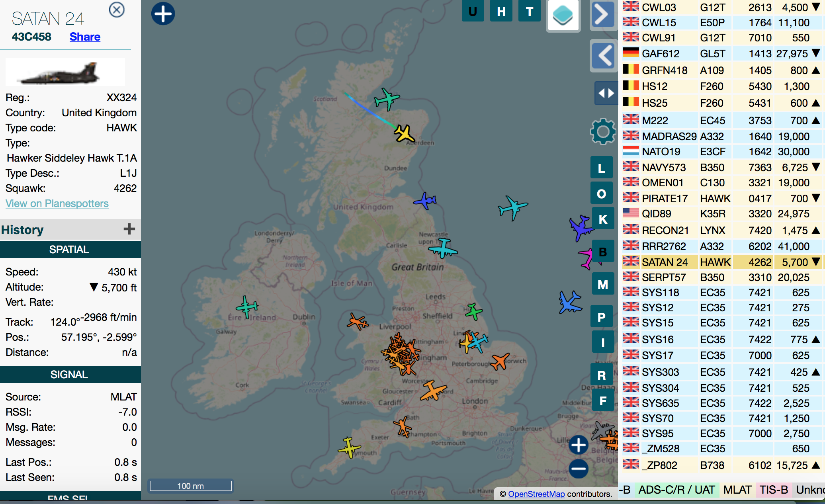Click the Hawk aircraft photo thumbnail

[x=65, y=72]
